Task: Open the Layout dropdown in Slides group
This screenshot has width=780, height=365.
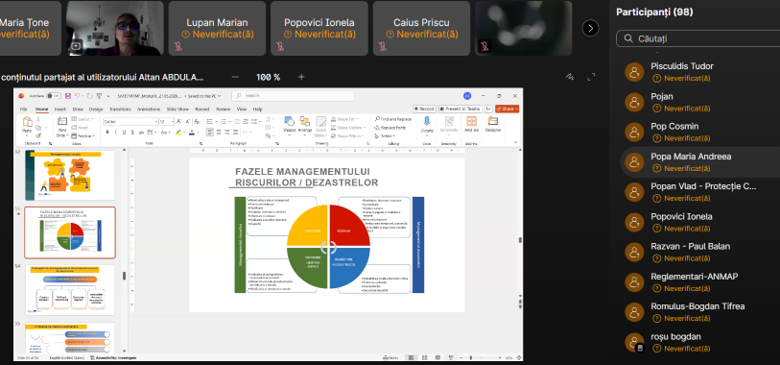Action: pyautogui.click(x=83, y=119)
